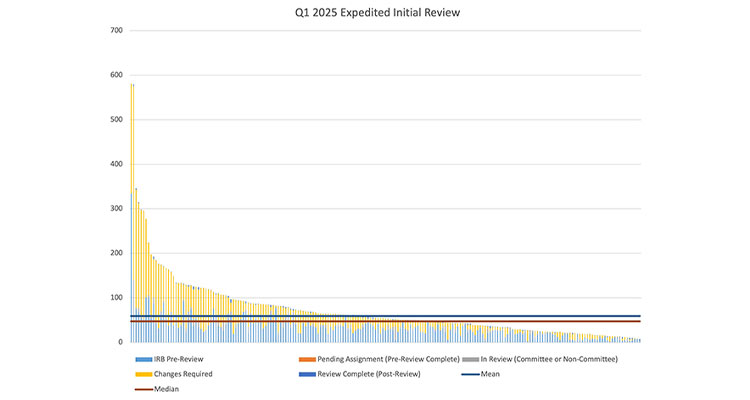750x400 pixels.
Task: Click the 700 label on the vertical axis
Action: point(116,30)
